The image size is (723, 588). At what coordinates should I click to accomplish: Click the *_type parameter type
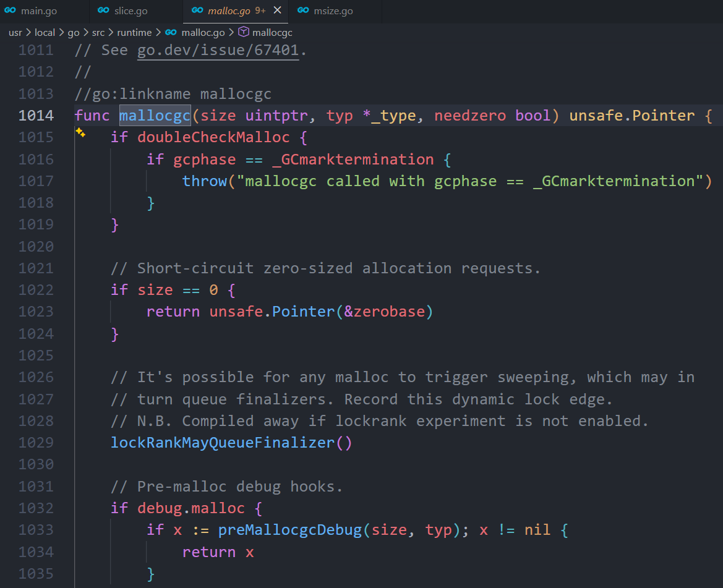tap(389, 115)
